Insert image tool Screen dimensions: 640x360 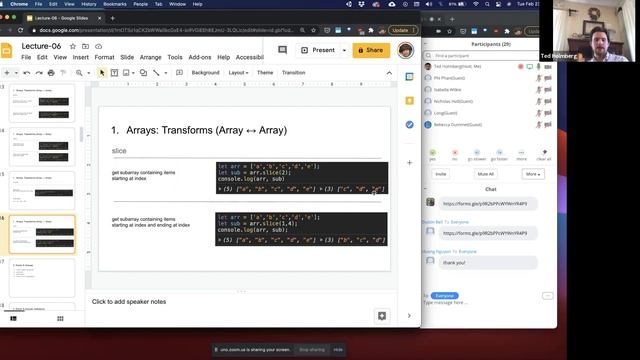tap(126, 73)
